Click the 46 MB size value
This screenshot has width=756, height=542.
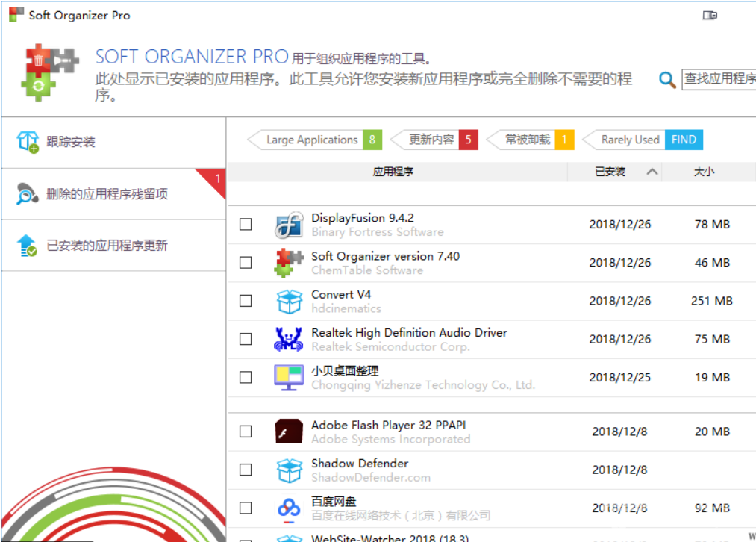tap(712, 262)
